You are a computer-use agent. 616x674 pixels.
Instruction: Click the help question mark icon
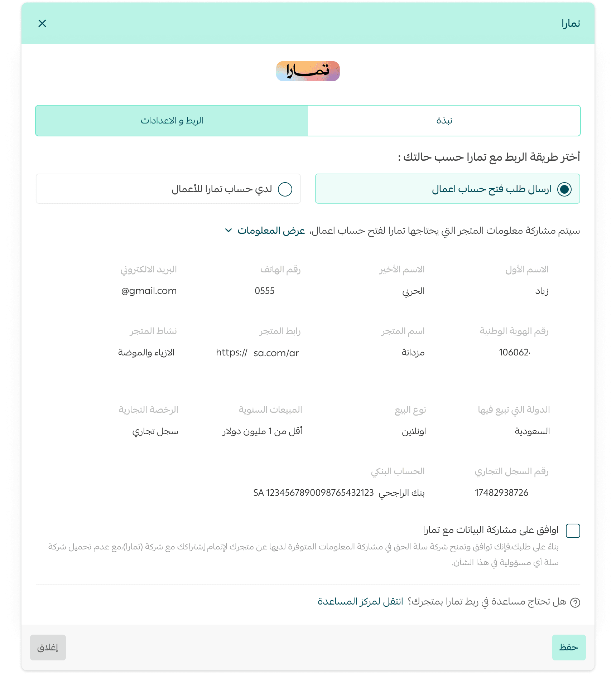coord(575,603)
